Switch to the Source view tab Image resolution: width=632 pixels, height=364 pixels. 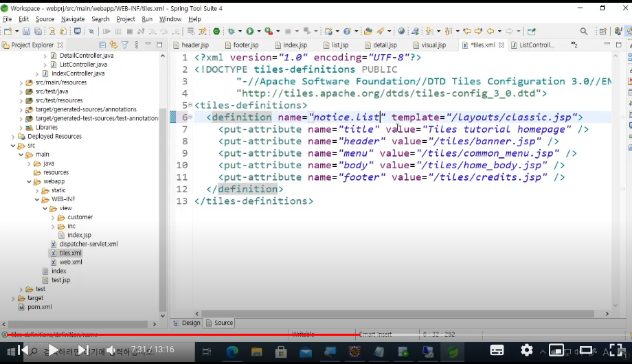[x=220, y=323]
